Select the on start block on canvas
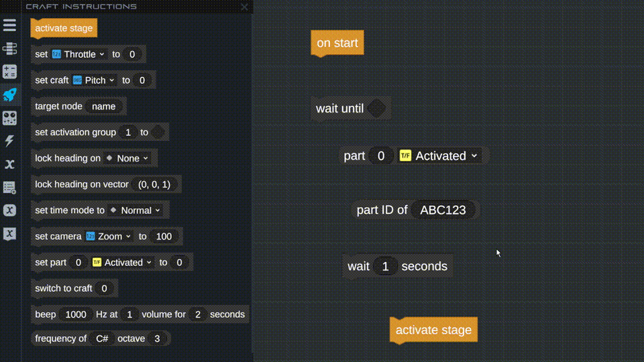Image resolution: width=644 pixels, height=362 pixels. (x=337, y=44)
